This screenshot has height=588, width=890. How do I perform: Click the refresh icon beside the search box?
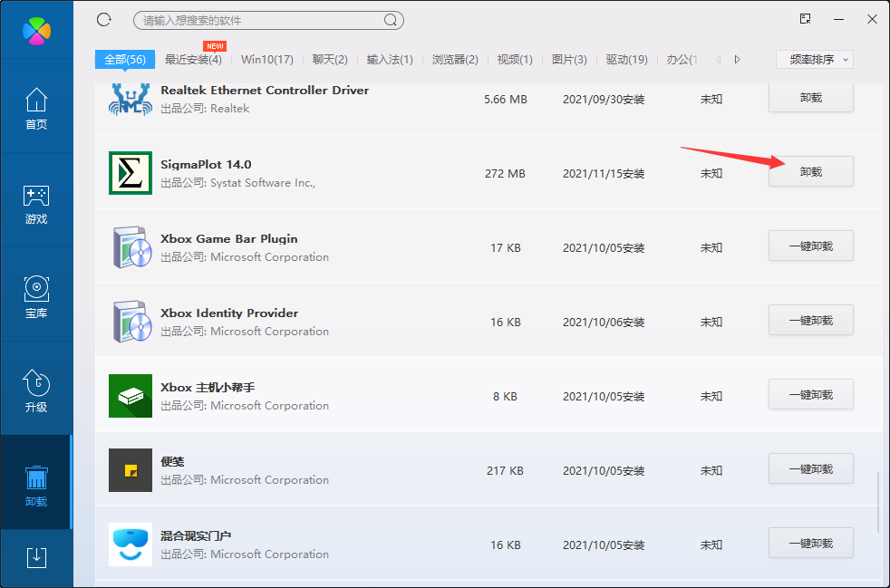(104, 20)
